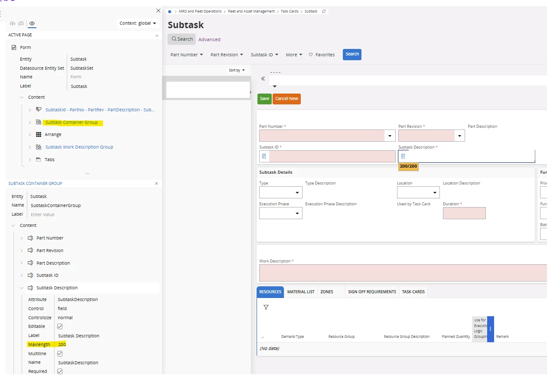Click the crossed-out eye hide icon
The height and width of the screenshot is (392, 550).
click(21, 23)
